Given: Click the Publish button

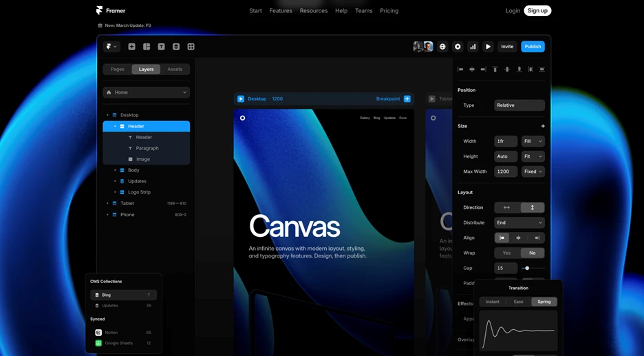Looking at the screenshot, I should point(533,47).
